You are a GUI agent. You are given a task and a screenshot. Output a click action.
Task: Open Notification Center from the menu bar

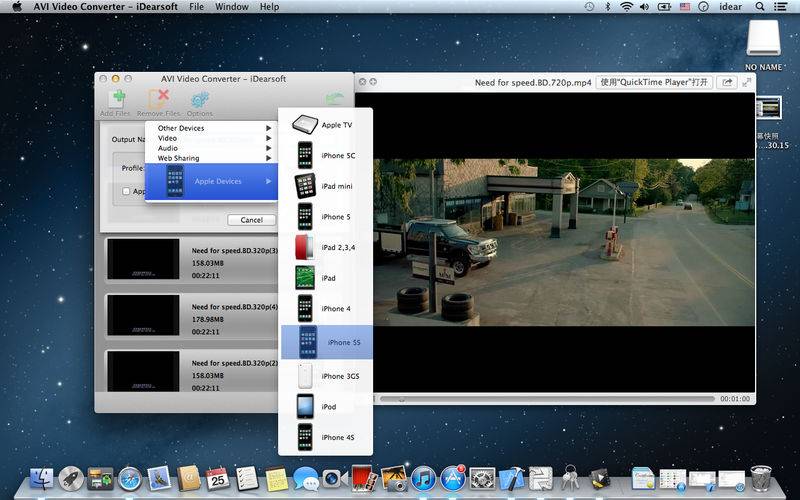point(780,7)
